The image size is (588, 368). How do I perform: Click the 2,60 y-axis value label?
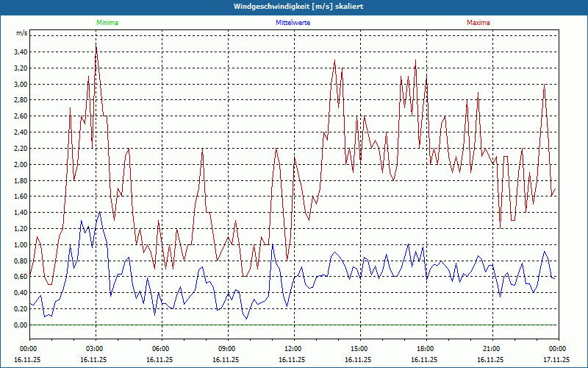[x=20, y=116]
